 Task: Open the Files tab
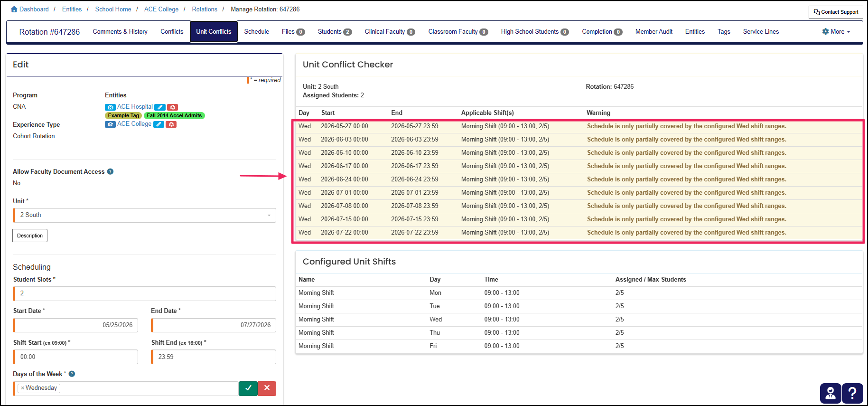[x=293, y=32]
